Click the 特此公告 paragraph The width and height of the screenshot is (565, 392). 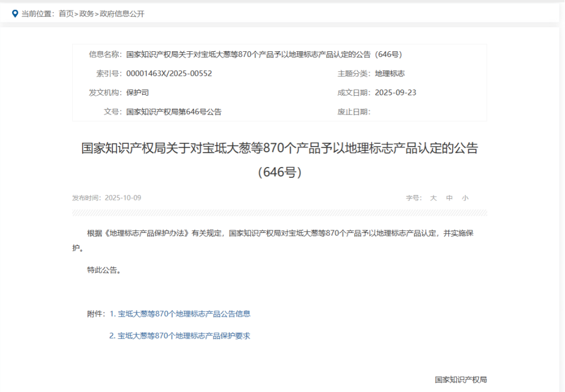click(104, 270)
